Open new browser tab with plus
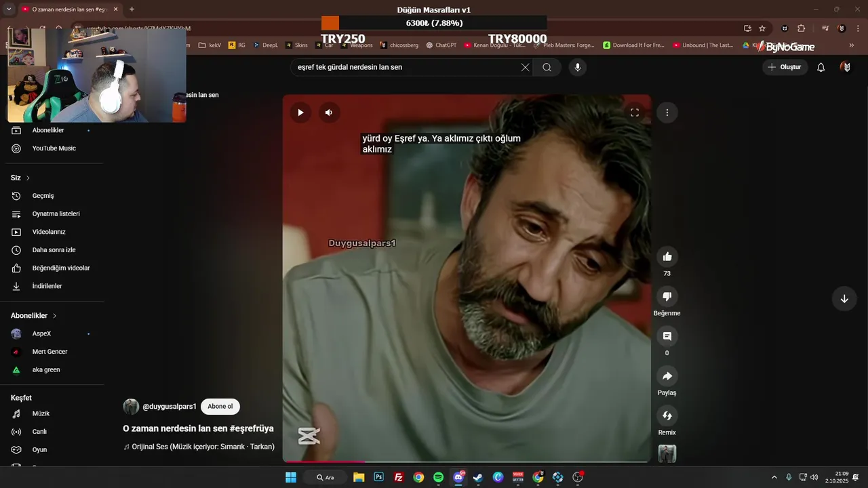This screenshot has height=488, width=868. [132, 9]
